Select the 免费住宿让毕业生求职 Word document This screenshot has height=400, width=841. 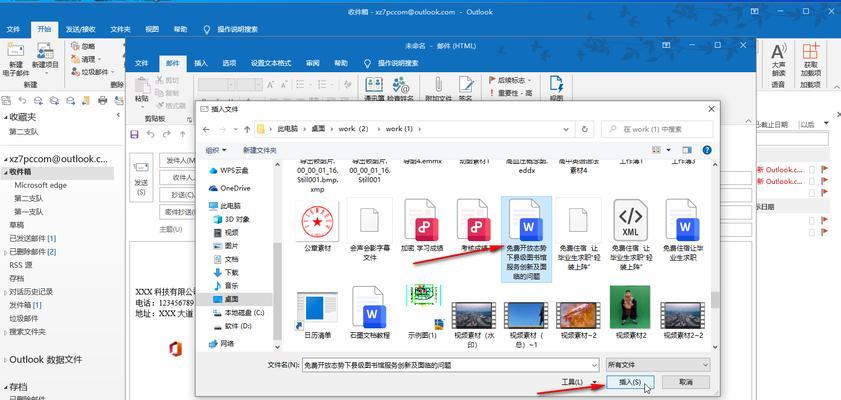click(683, 229)
